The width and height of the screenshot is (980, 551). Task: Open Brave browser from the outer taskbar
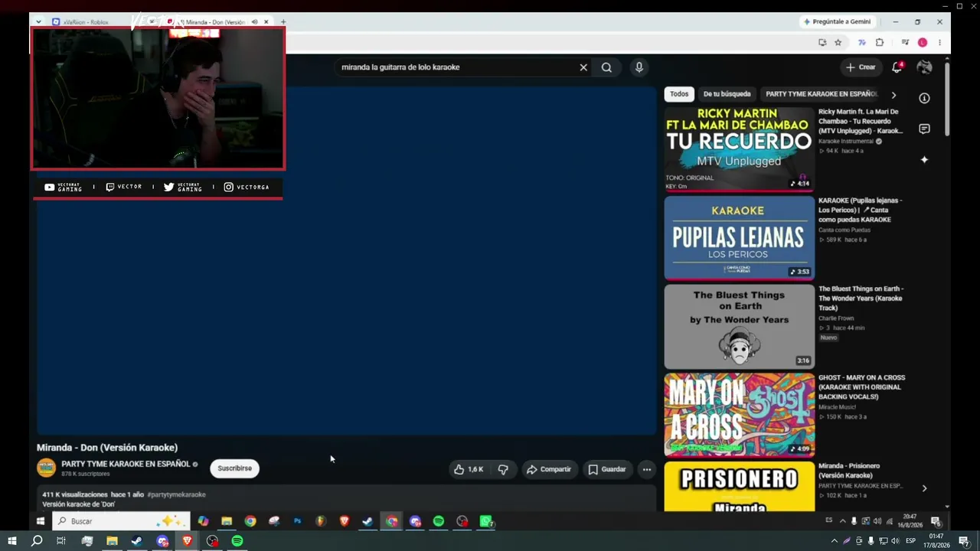click(188, 541)
